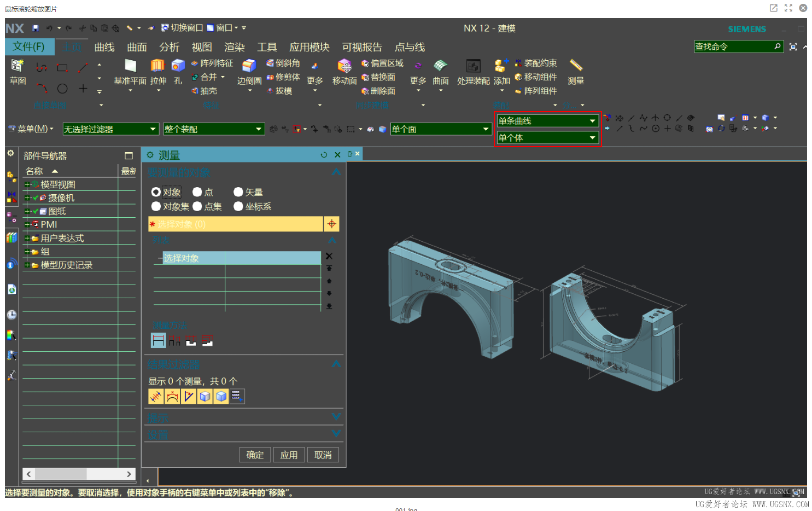Click the yellow 选择对象 (0) selection field
This screenshot has width=812, height=511.
click(x=236, y=224)
